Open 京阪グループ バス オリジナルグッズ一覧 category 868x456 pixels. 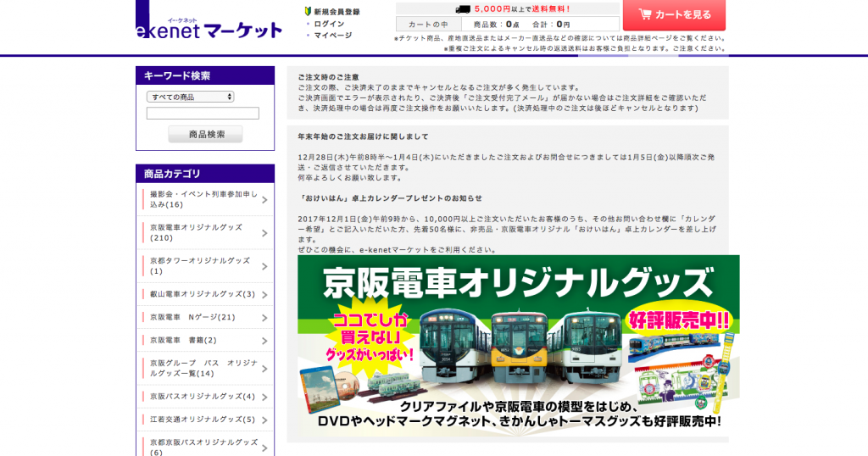click(200, 368)
